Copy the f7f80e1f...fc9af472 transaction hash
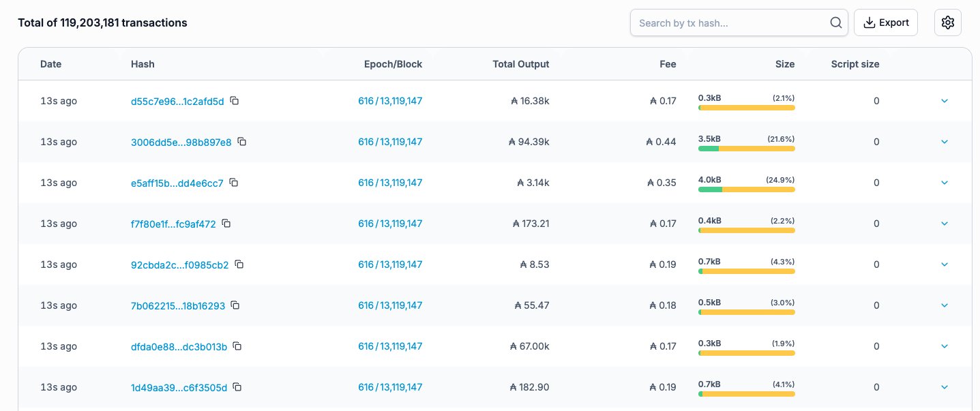980x411 pixels. [x=226, y=224]
